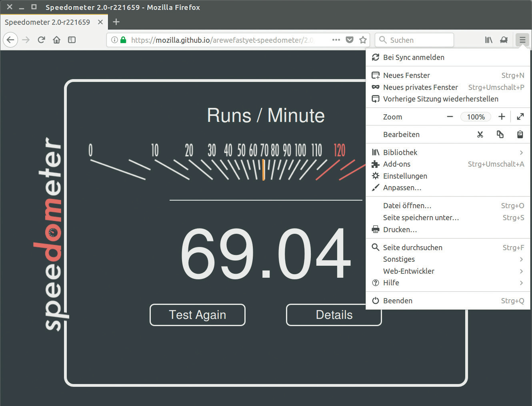Click the cut scissors icon

[480, 134]
